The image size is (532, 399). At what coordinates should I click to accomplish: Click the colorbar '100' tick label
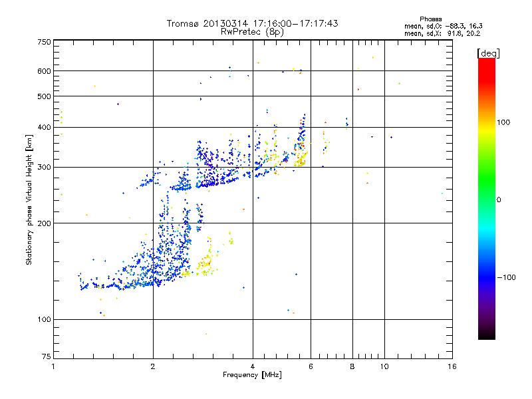(503, 122)
